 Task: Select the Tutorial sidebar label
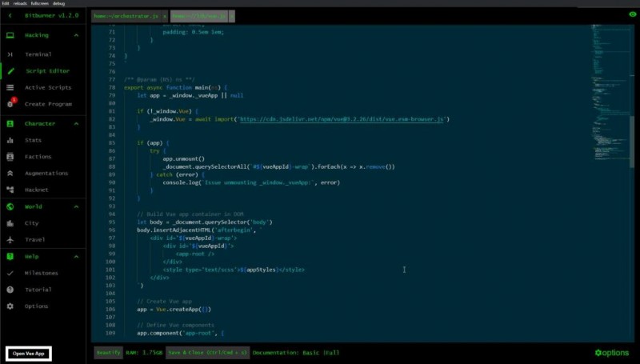tap(38, 290)
